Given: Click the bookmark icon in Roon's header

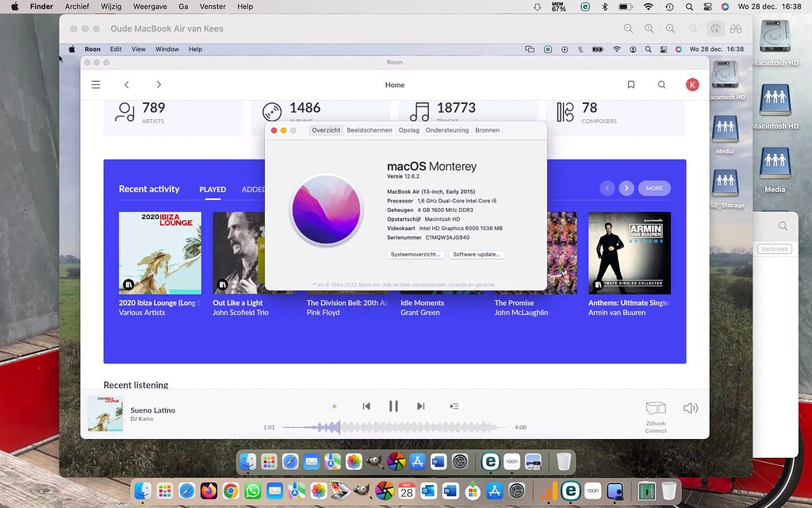Looking at the screenshot, I should [631, 84].
